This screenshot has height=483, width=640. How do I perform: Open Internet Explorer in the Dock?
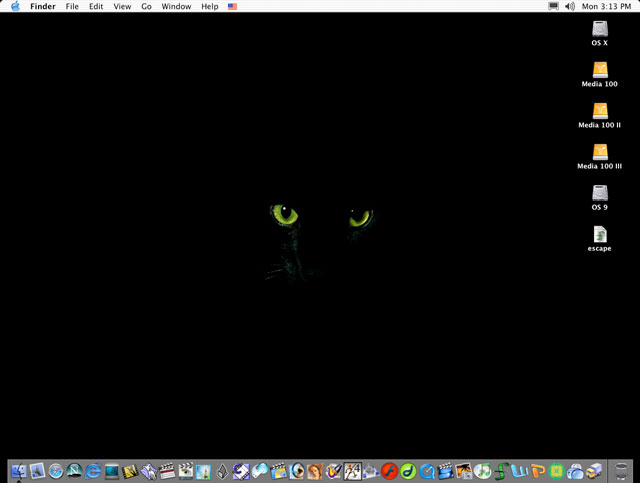coord(93,471)
